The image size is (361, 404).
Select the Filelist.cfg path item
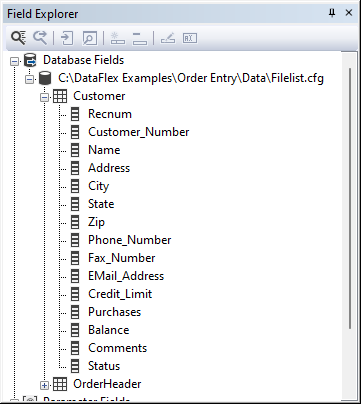191,78
